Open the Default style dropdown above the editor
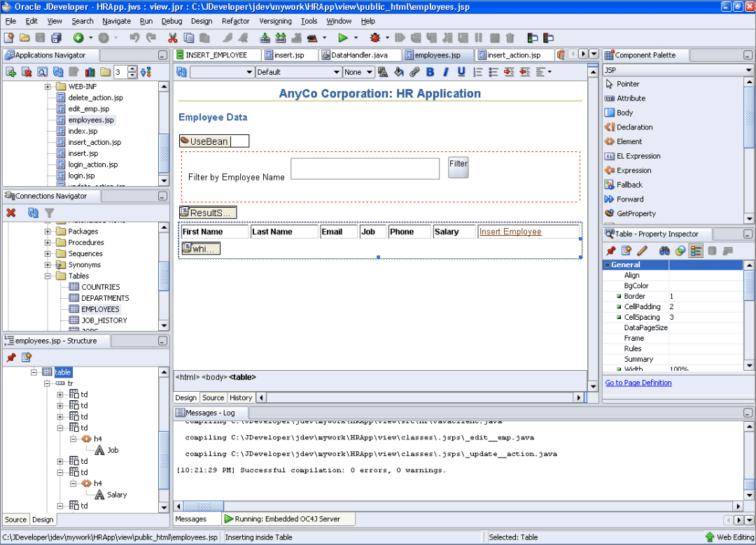 click(299, 71)
